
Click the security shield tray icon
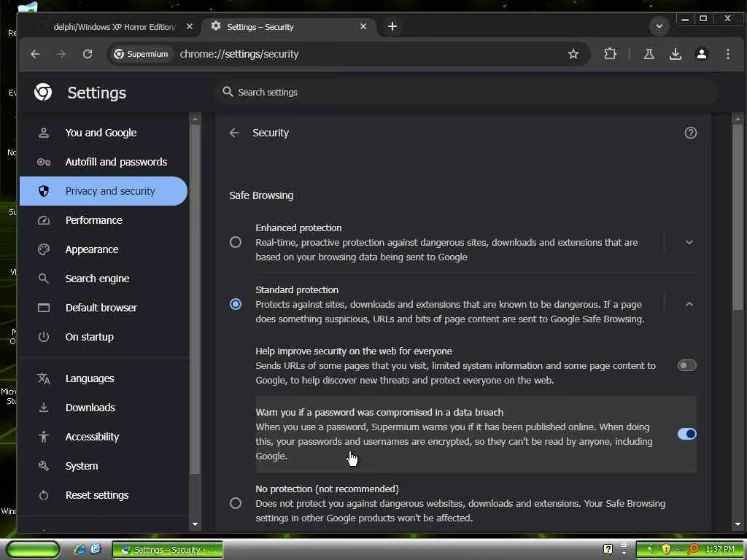(x=666, y=550)
